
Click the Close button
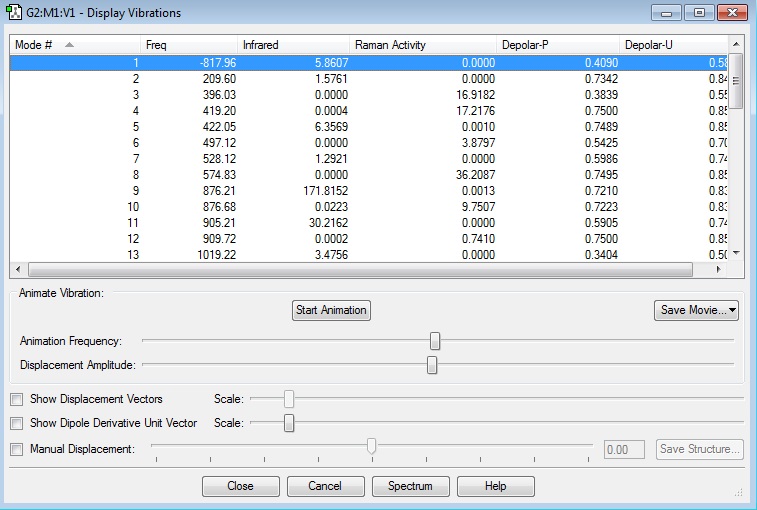(240, 486)
